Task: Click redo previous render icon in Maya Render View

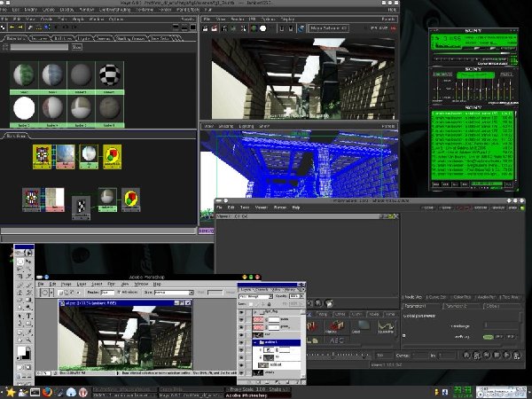Action: pyautogui.click(x=206, y=28)
